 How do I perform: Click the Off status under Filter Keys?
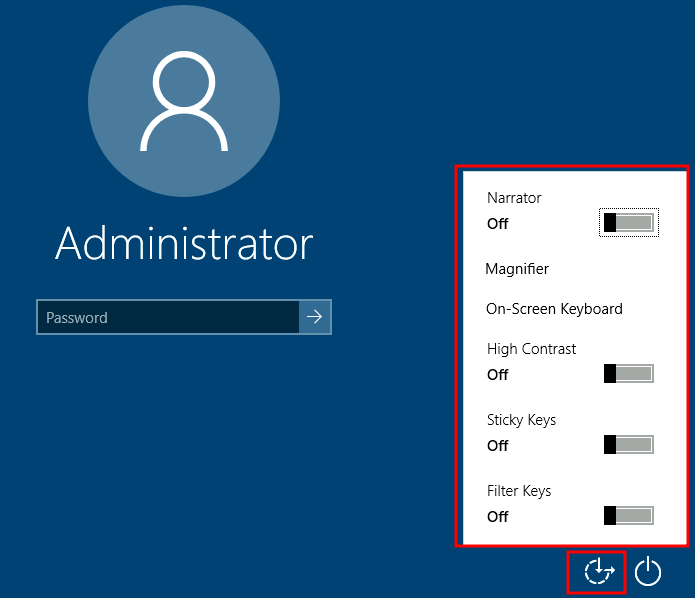498,517
